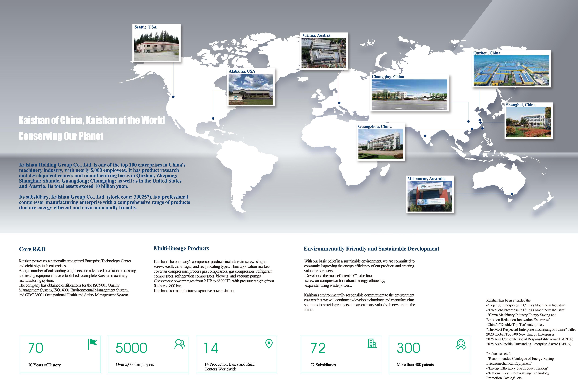
Task: Open the Seattle, USA facility photo
Action: (156, 46)
